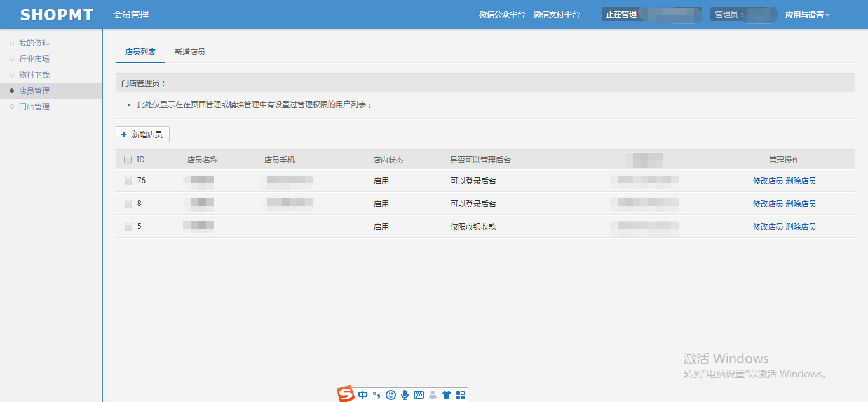Viewport: 868px width, 402px height.
Task: Open the soft keyboard icon in IME toolbar
Action: (x=419, y=395)
